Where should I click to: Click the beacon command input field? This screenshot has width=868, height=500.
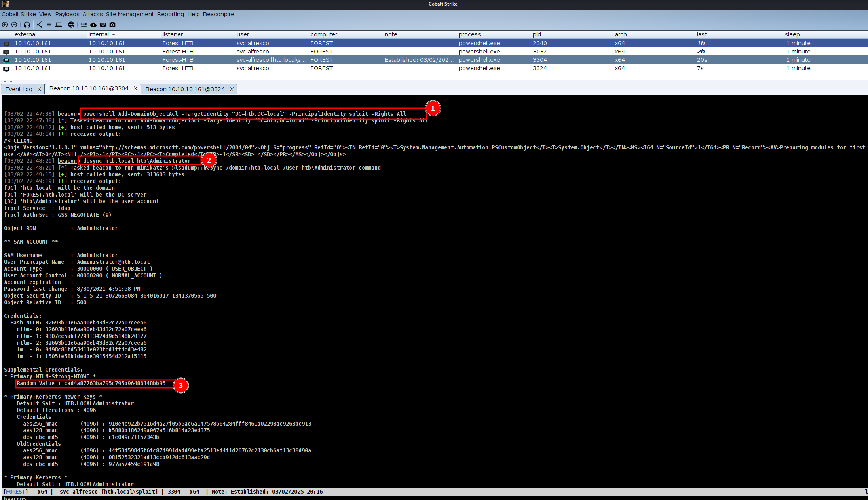(x=396, y=498)
